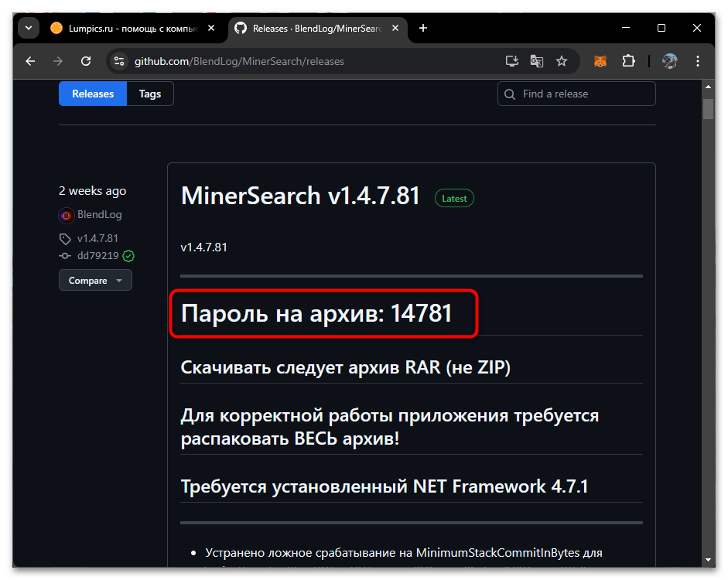Click the "2 weeks ago" timestamp
This screenshot has height=580, width=728.
pyautogui.click(x=92, y=191)
